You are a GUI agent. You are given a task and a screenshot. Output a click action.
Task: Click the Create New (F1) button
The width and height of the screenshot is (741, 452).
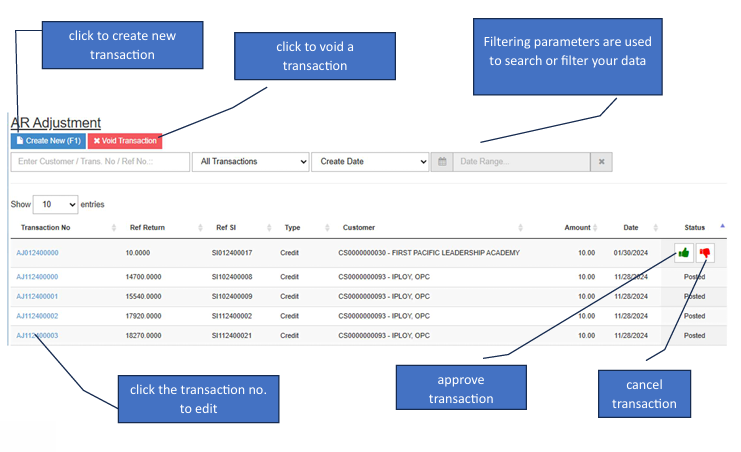point(48,141)
